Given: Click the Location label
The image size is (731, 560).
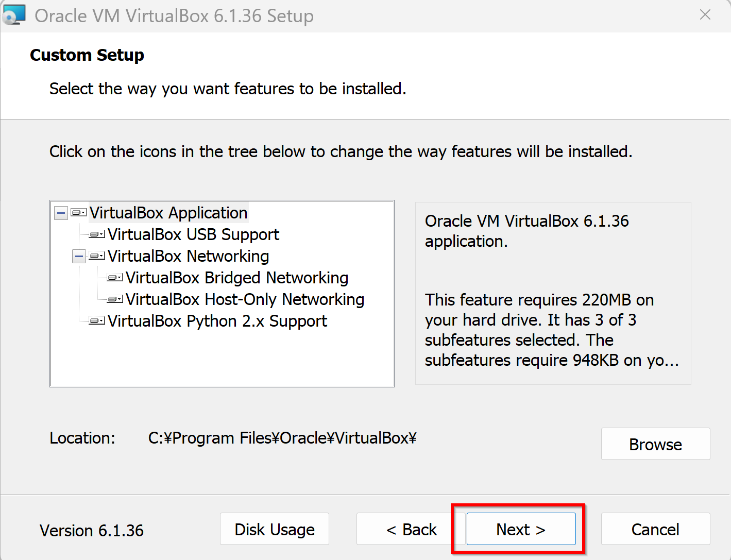Looking at the screenshot, I should pos(82,438).
